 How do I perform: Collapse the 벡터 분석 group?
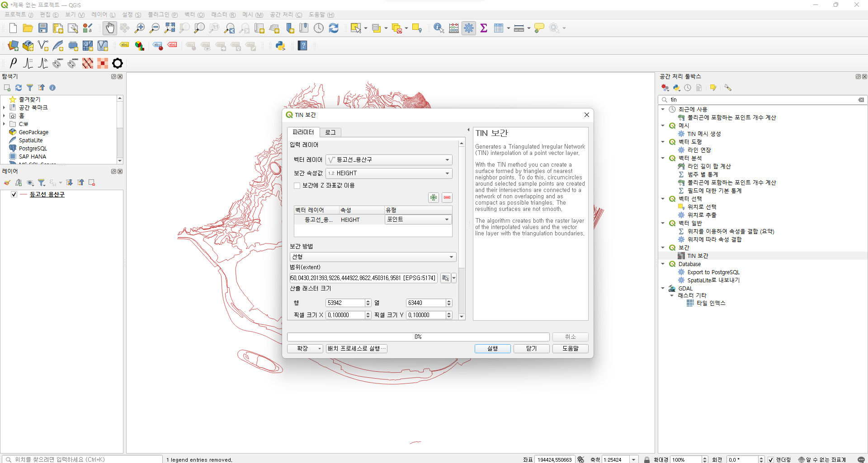click(x=663, y=158)
